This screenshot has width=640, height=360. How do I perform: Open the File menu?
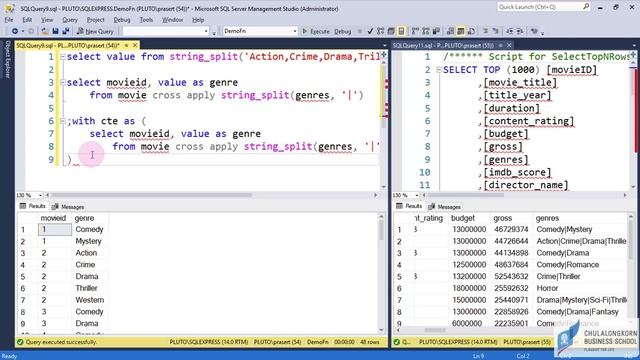coord(9,20)
